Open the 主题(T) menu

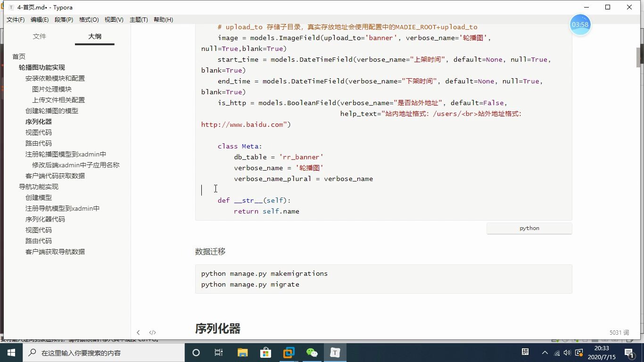[139, 19]
